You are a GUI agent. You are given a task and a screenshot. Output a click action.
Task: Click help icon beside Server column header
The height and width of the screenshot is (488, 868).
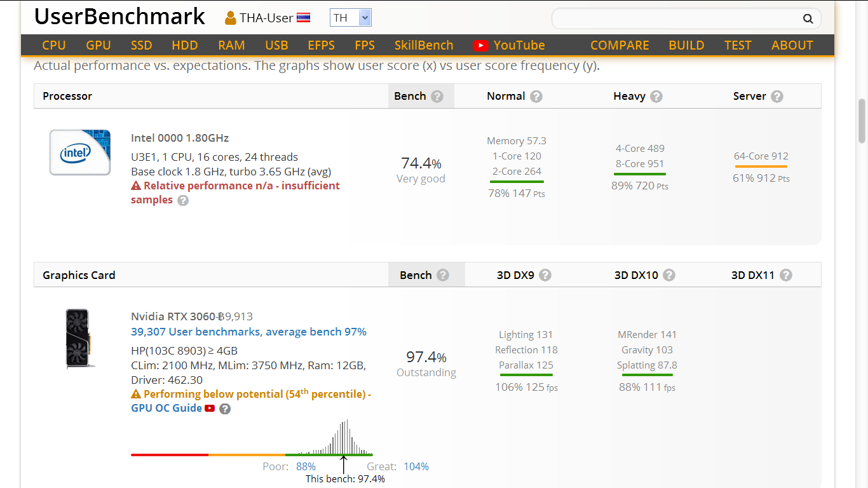point(777,96)
